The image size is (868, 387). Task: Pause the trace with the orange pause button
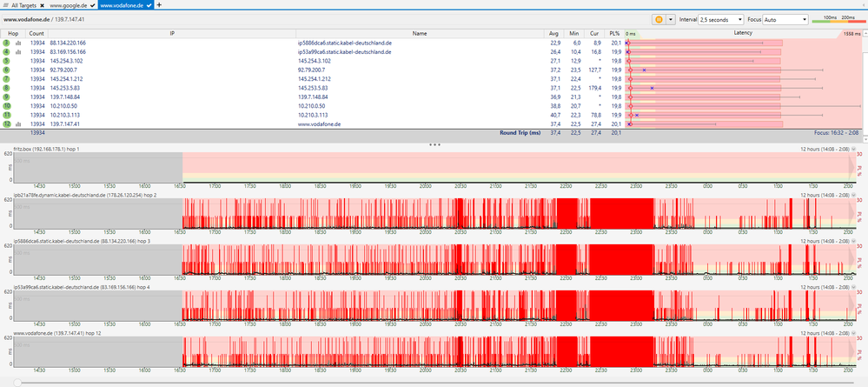[x=659, y=18]
